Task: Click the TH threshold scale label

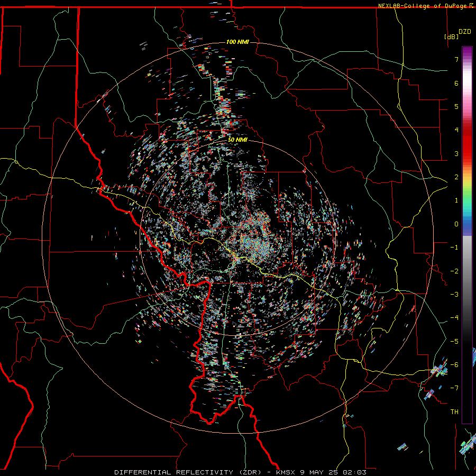Action: [x=454, y=412]
